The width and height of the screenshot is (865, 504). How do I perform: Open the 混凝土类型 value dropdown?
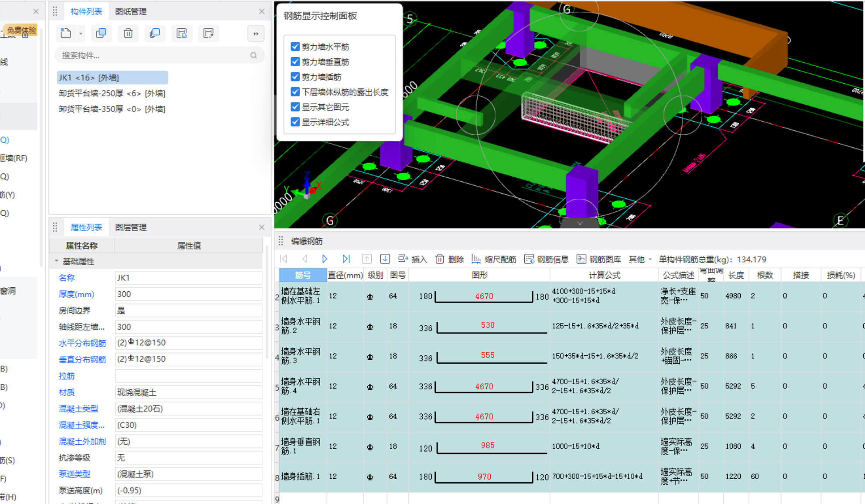(188, 409)
